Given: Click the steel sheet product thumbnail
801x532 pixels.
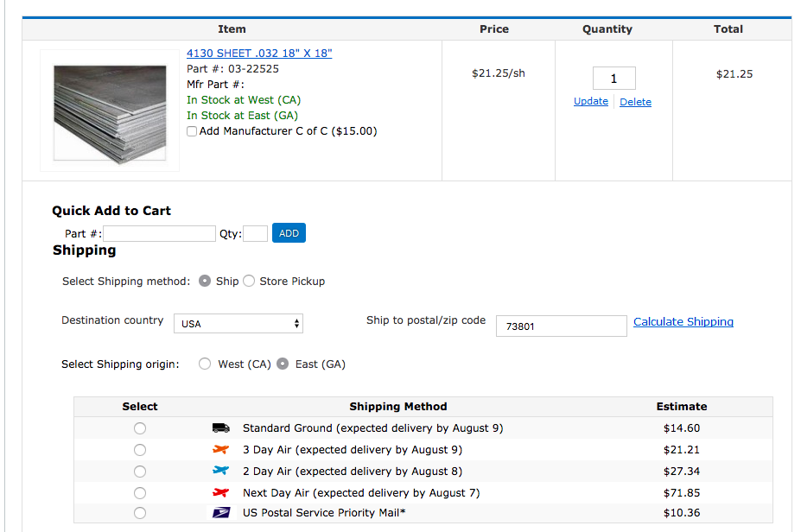Looking at the screenshot, I should pos(109,111).
